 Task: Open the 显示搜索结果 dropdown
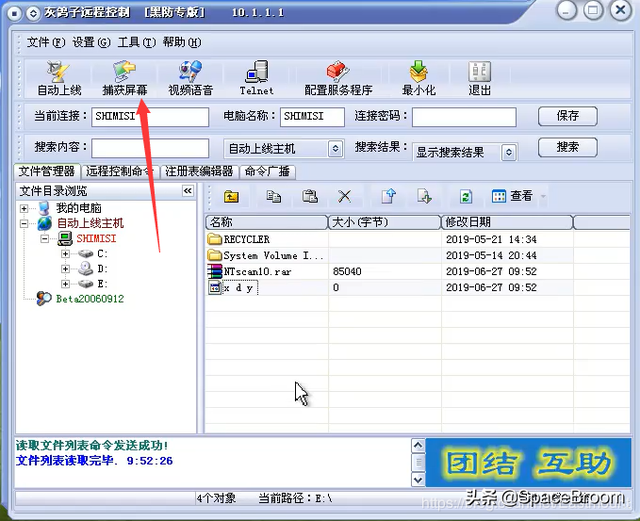(509, 152)
